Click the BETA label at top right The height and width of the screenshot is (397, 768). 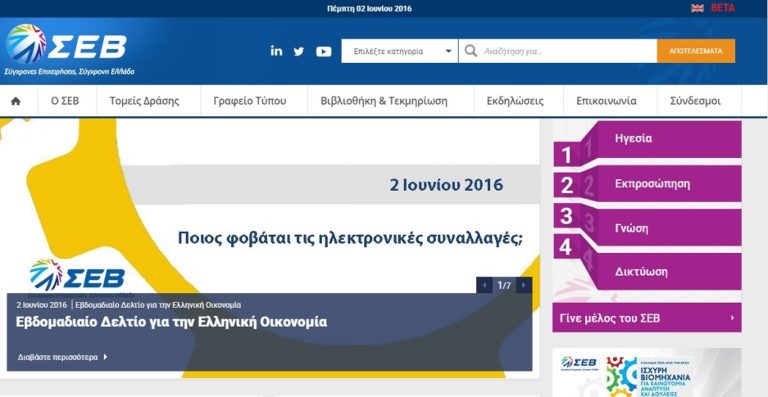723,8
